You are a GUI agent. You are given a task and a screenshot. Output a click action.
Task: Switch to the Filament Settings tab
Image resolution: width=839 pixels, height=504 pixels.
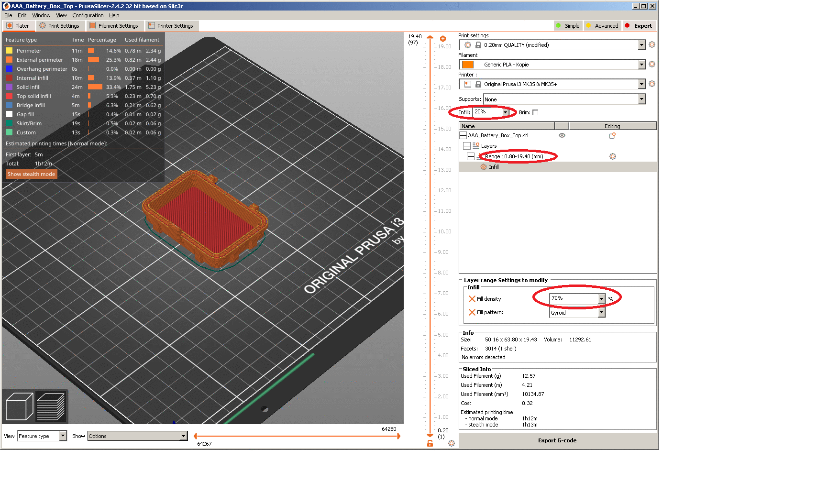114,26
